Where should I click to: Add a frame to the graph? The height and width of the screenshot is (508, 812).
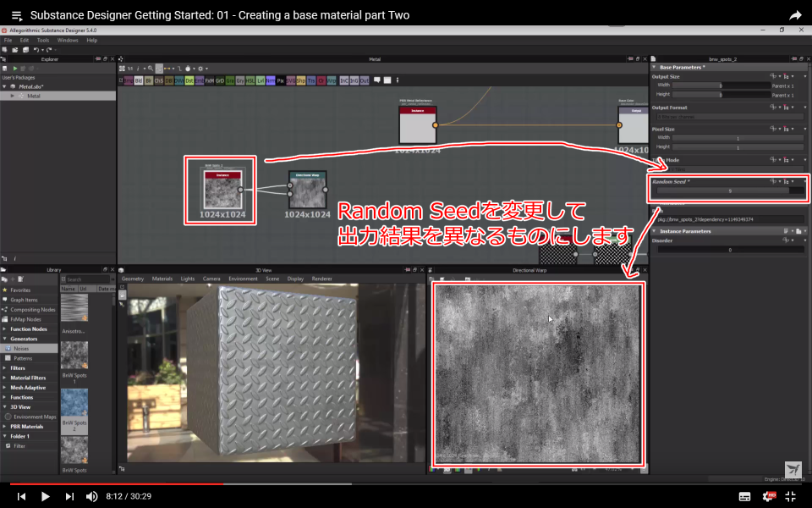click(x=387, y=80)
